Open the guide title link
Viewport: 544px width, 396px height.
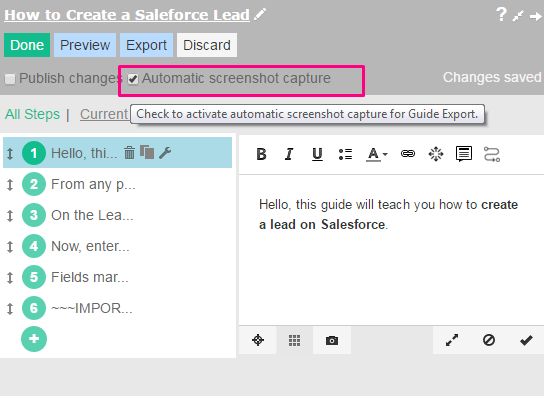pyautogui.click(x=127, y=15)
